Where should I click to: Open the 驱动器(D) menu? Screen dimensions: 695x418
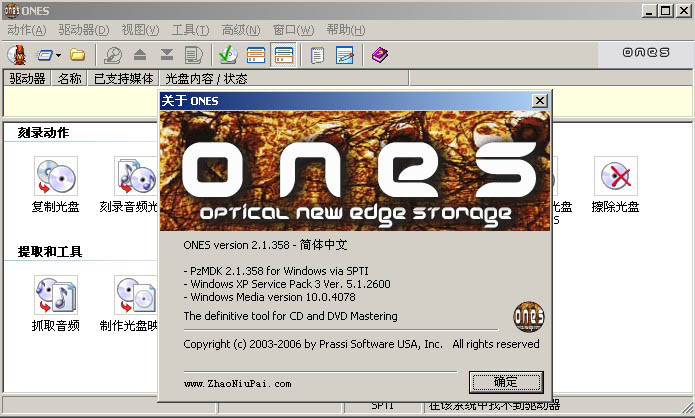(x=84, y=30)
